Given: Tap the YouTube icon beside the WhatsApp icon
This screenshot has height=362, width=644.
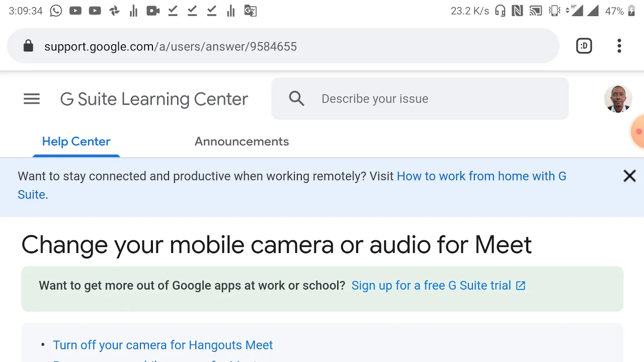Looking at the screenshot, I should coord(75,11).
